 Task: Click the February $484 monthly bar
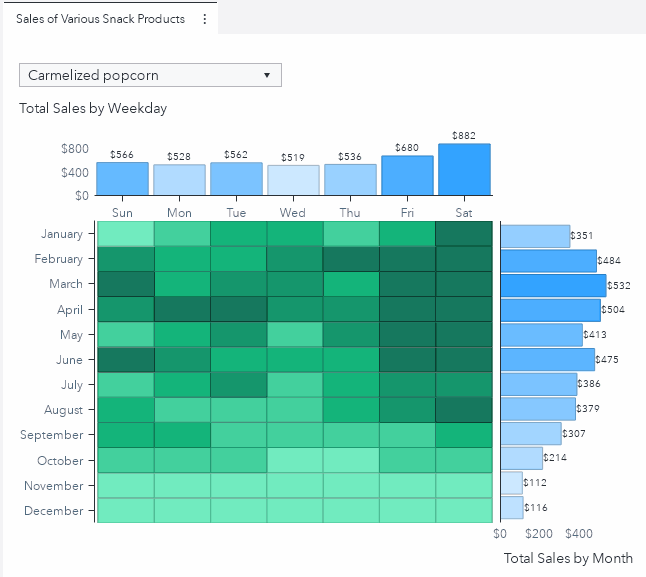[548, 261]
